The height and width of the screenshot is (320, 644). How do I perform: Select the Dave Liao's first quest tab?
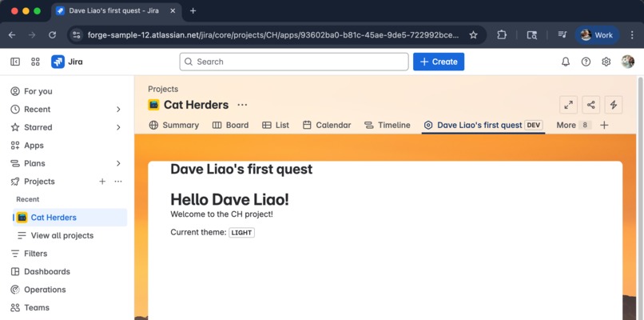(x=483, y=125)
